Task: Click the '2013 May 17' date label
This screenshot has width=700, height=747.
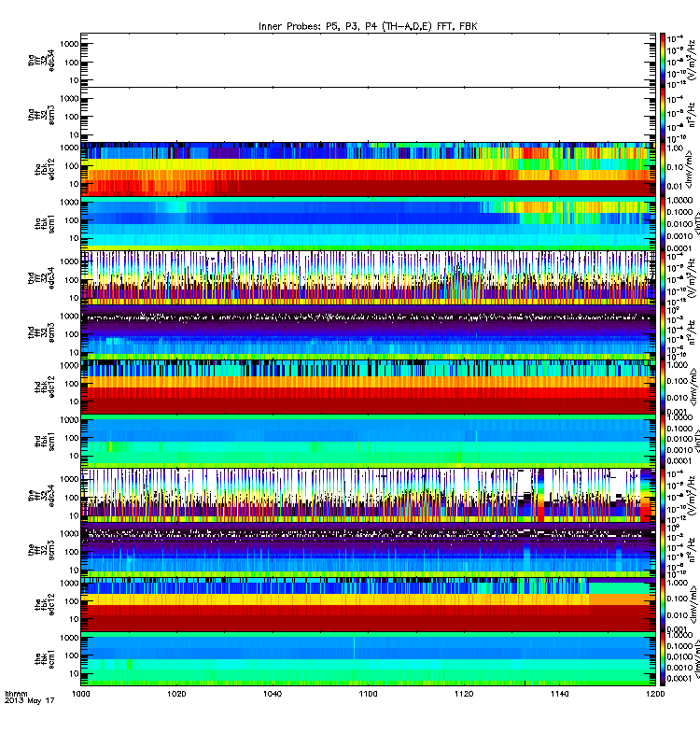Action: [x=30, y=701]
